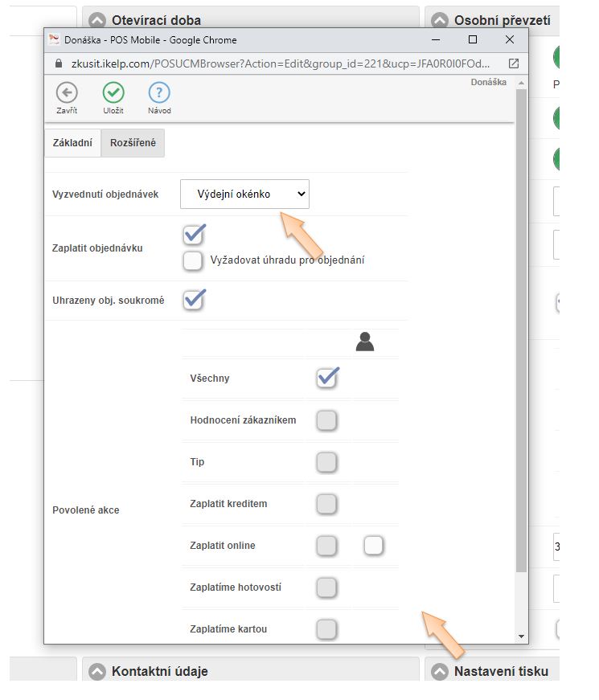The image size is (599, 700).
Task: Click the Uložit checkmark icon
Action: pos(113,92)
